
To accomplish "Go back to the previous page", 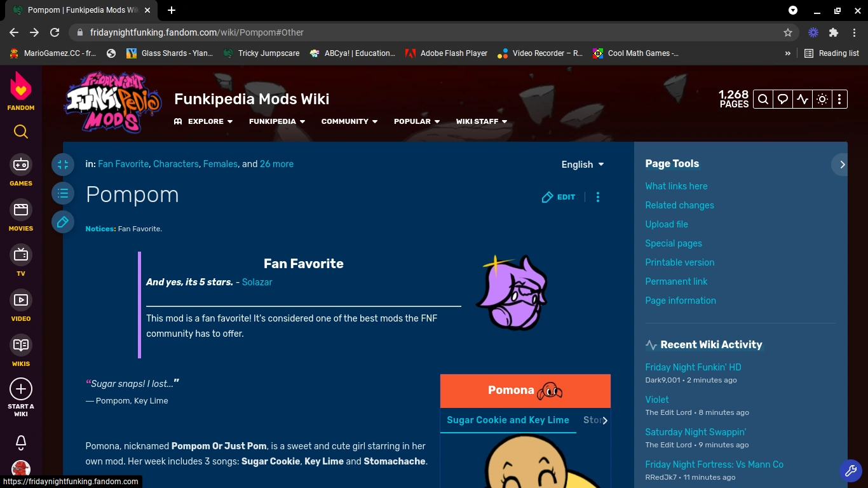I will [x=14, y=32].
